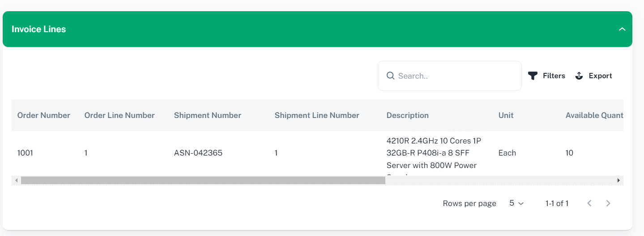Sort by Shipment Line Number header
This screenshot has height=236, width=644.
pos(317,115)
